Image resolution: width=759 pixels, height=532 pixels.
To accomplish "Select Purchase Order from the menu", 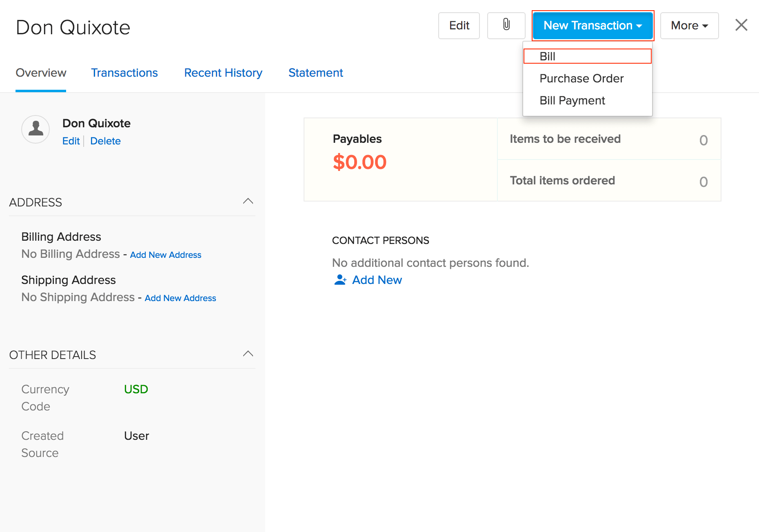I will (x=581, y=78).
